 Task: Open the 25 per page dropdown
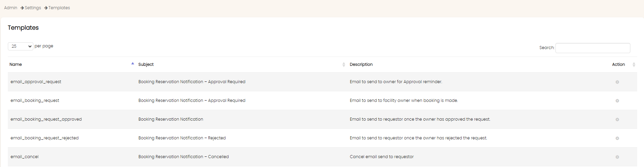point(20,46)
